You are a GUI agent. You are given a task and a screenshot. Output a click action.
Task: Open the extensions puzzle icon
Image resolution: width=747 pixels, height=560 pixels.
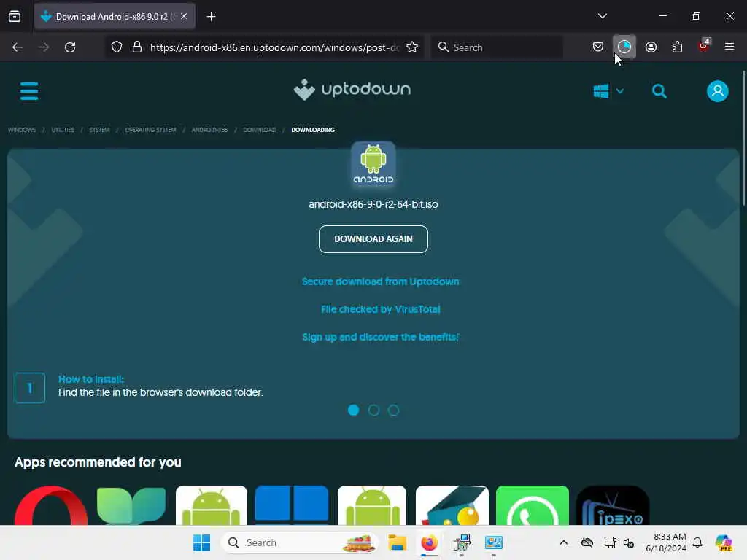pos(677,47)
